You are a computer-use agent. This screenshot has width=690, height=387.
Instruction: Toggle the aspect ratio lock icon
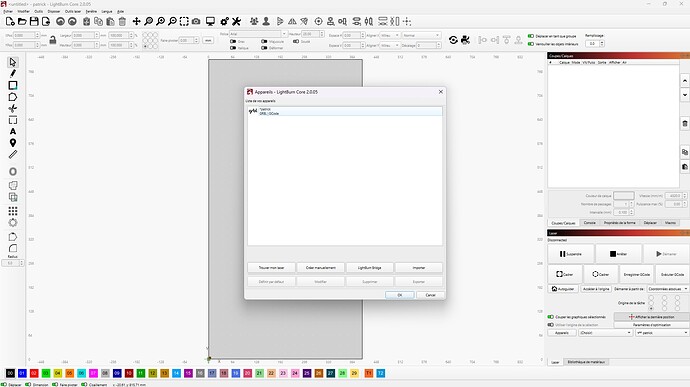coord(53,40)
